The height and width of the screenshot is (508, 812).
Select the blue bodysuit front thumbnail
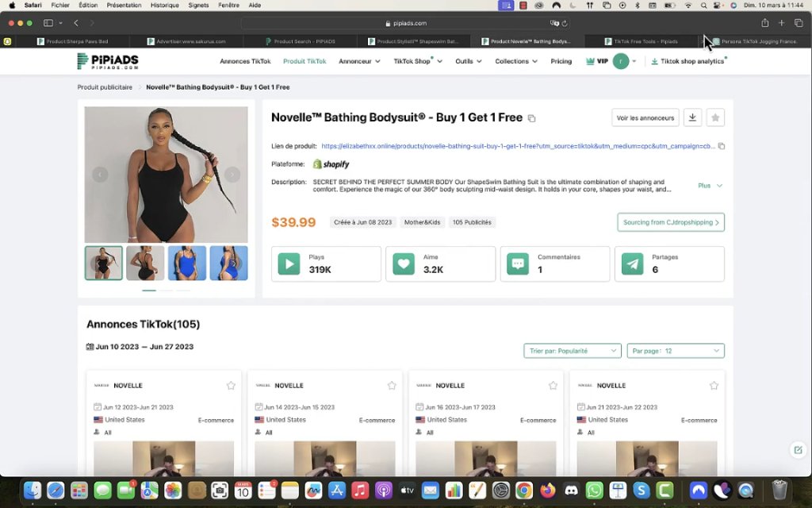click(x=187, y=264)
